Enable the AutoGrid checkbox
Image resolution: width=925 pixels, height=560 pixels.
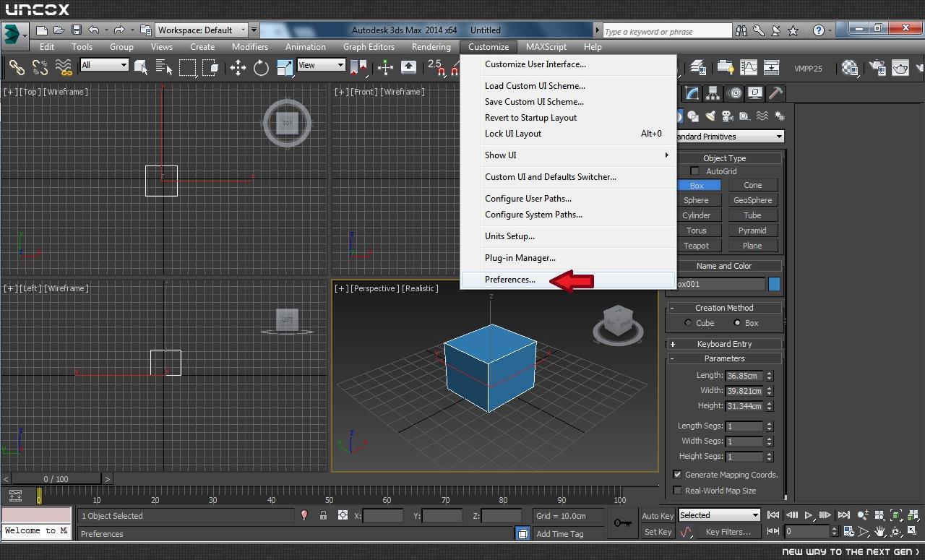tap(694, 171)
